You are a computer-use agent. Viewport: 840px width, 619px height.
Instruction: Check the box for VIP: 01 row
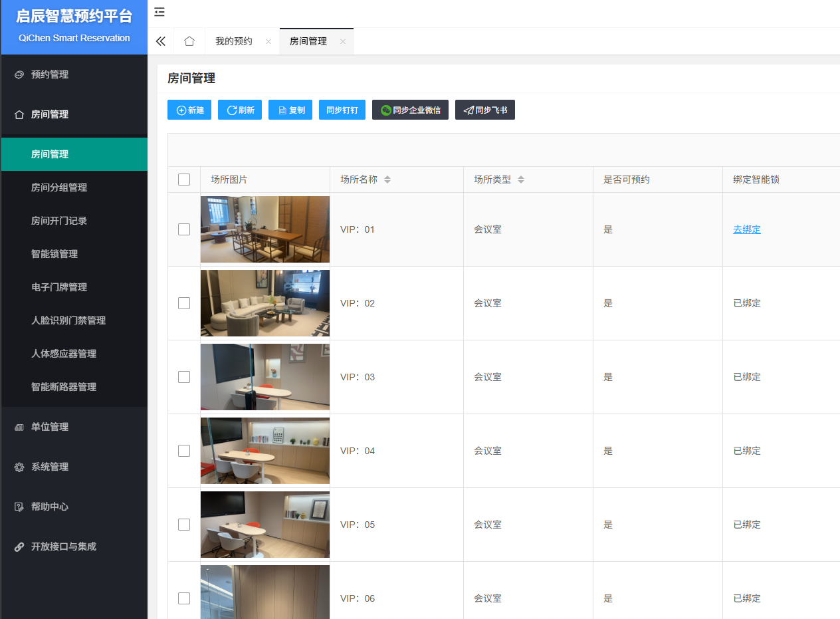click(x=184, y=229)
